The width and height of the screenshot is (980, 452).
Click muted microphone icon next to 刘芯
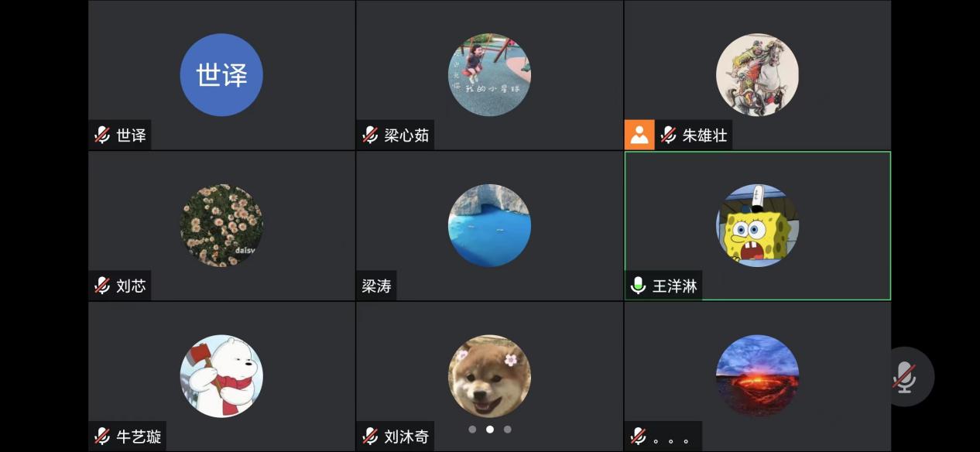point(102,286)
